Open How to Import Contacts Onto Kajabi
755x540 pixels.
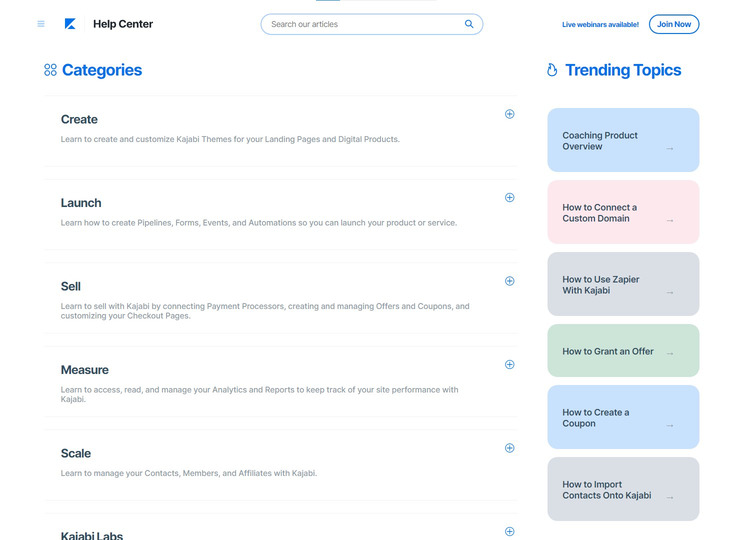(623, 489)
